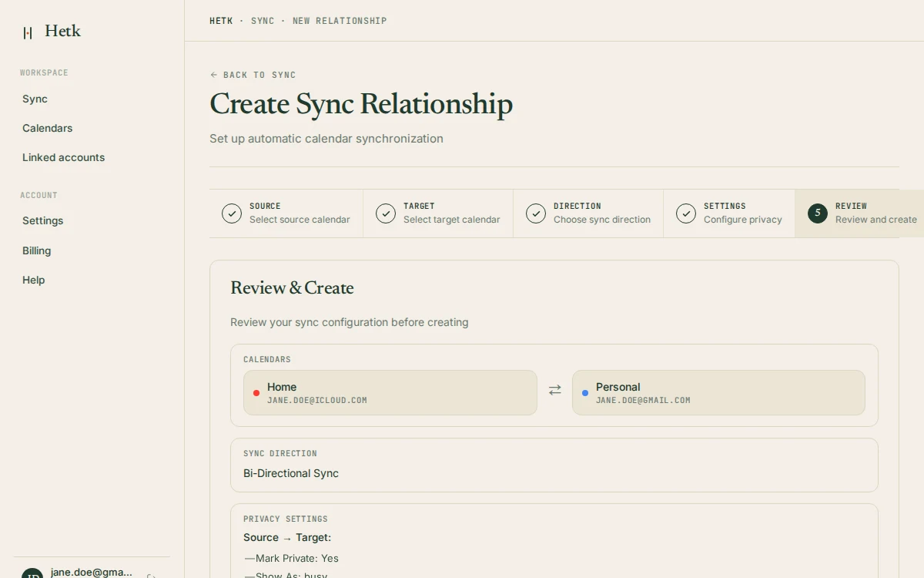
Task: Click the Hetk logo icon
Action: (28, 32)
